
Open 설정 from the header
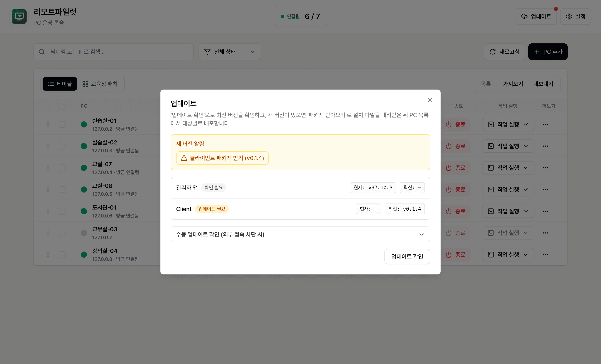tap(575, 16)
